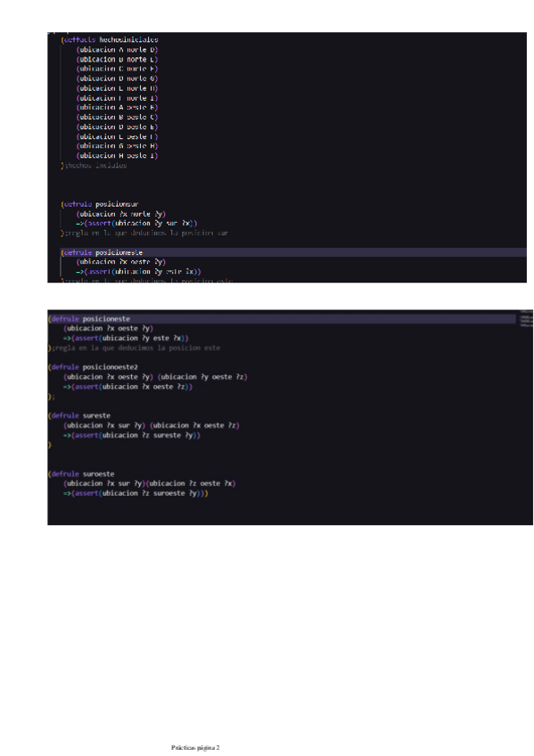The image size is (534, 756).
Task: Click the assert 'ubicacion ?z suroeste ?y' line
Action: [136, 493]
